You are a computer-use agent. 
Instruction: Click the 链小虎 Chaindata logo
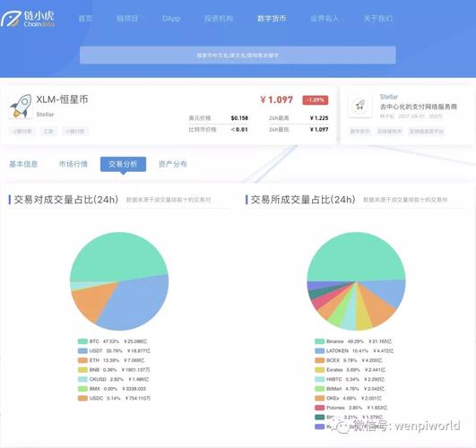pos(28,19)
